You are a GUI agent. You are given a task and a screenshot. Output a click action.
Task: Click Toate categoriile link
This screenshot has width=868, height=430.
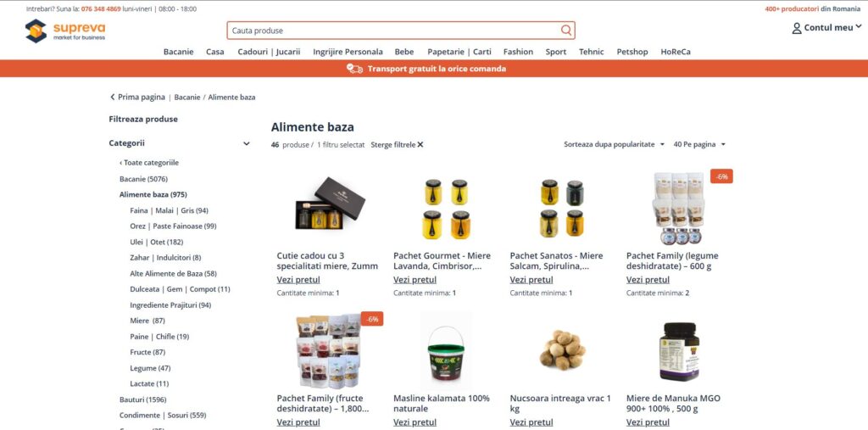[x=149, y=163]
